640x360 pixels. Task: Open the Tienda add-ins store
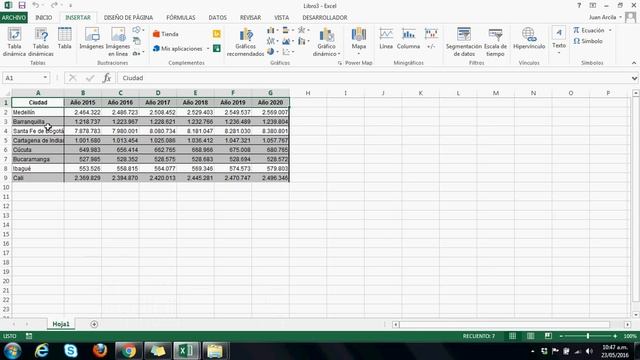click(165, 34)
